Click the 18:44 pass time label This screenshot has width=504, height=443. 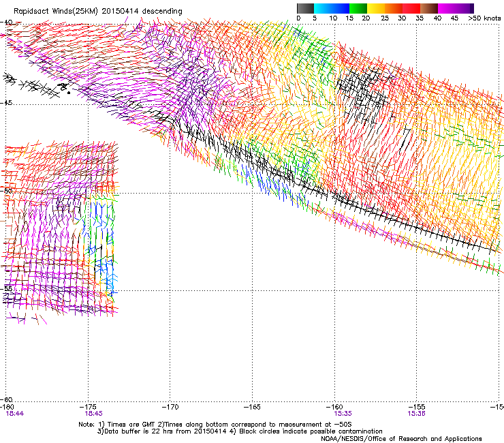tap(15, 414)
